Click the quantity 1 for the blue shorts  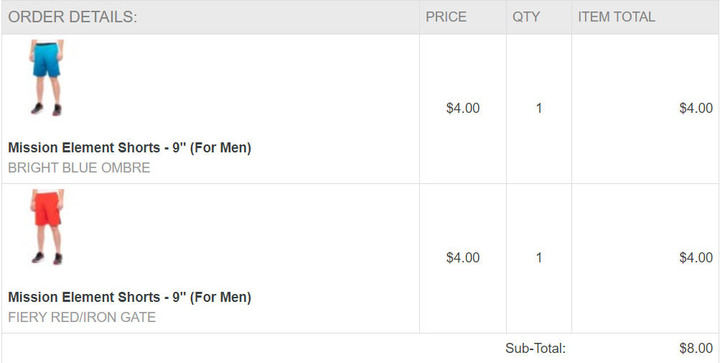[539, 108]
